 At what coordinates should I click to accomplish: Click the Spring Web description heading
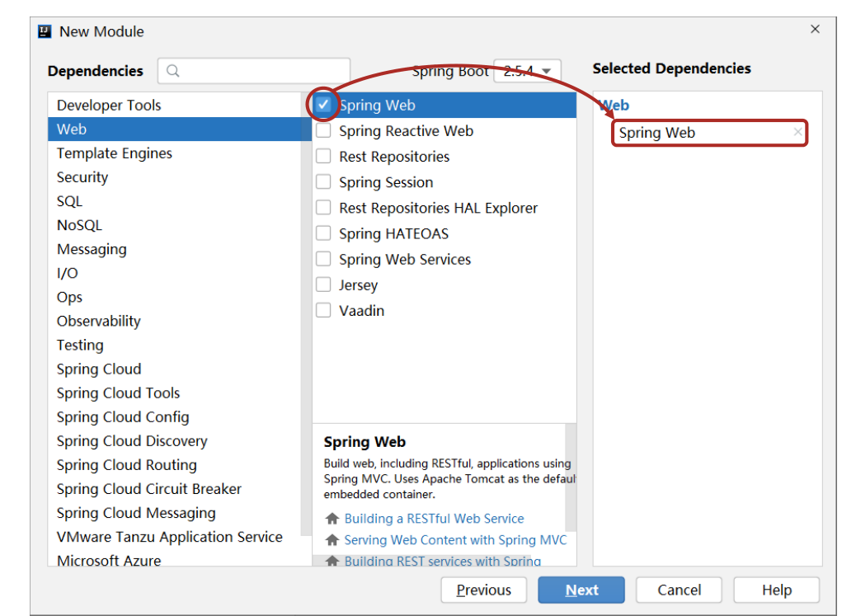coord(365,442)
